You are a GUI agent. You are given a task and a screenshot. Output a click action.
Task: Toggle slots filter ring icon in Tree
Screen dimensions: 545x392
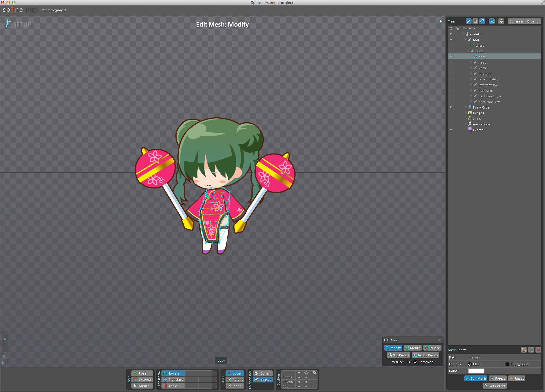475,21
